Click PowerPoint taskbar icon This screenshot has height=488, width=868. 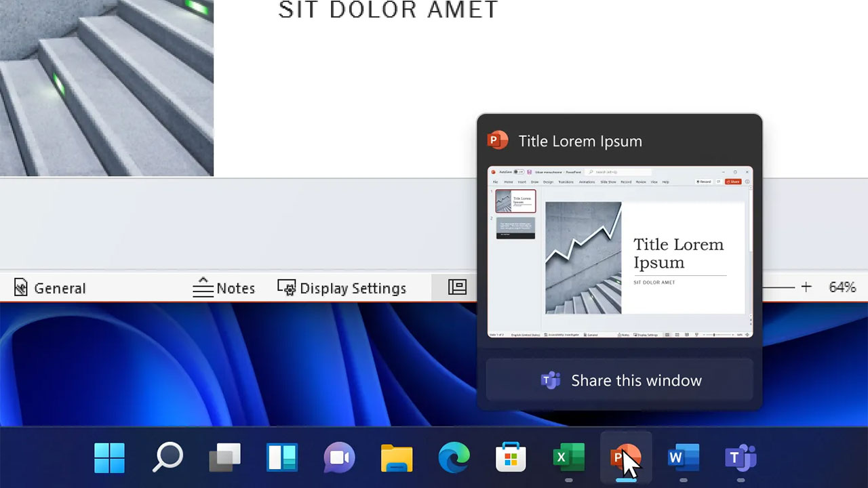coord(626,458)
